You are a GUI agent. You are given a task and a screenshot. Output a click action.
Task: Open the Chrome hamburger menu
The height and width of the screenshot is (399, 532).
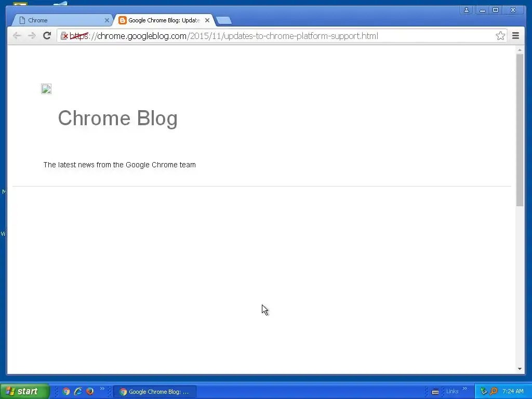point(516,36)
